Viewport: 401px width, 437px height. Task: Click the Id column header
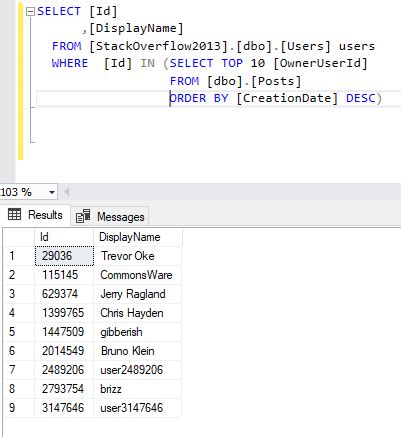pyautogui.click(x=64, y=237)
